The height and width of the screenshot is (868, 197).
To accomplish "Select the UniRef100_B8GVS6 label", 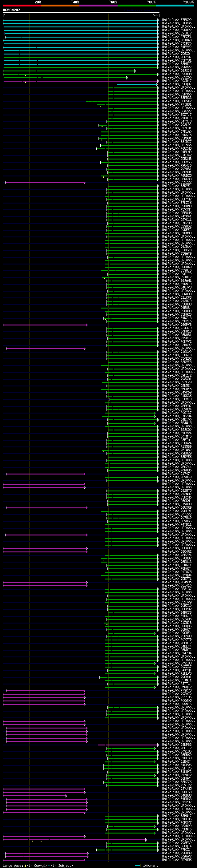I will [177, 162].
